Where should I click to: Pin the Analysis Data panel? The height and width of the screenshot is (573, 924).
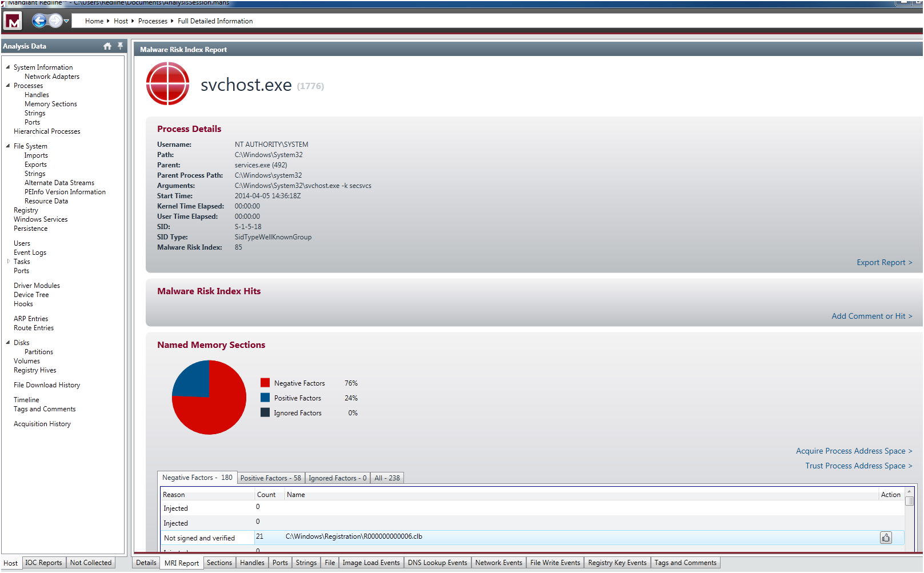(120, 46)
